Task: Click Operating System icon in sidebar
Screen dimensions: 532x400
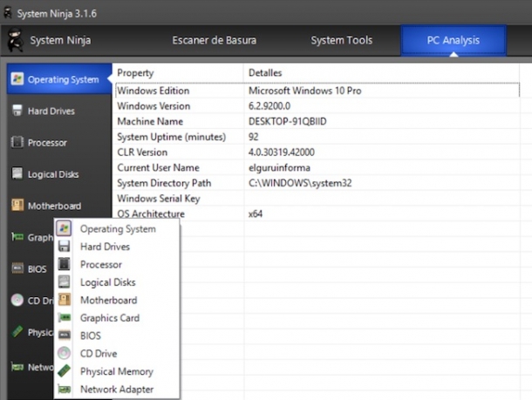Action: (17, 79)
